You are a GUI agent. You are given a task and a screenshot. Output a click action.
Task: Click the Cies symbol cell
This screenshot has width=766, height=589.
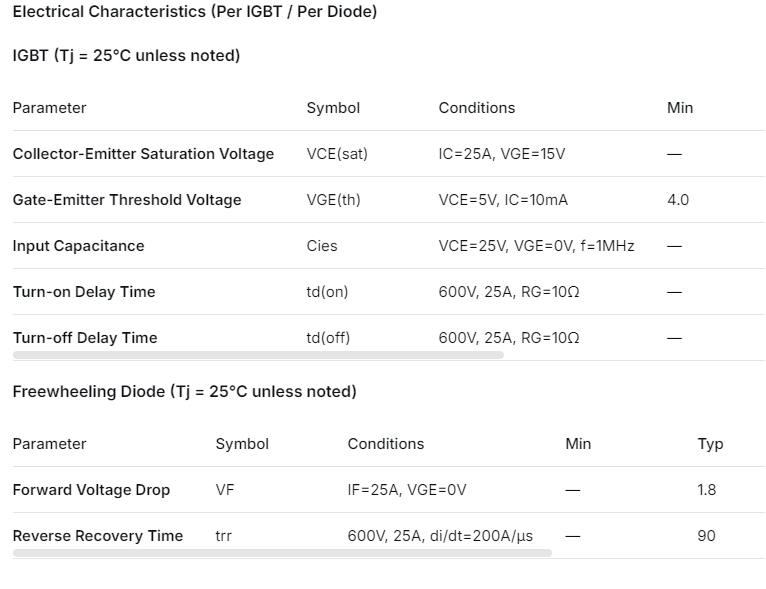[x=322, y=246]
